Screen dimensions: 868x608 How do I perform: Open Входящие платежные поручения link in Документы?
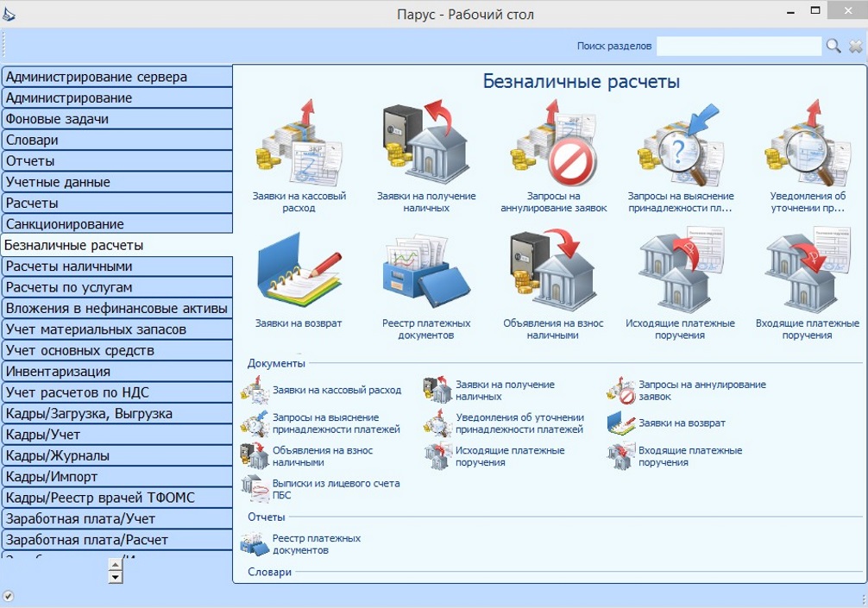point(690,456)
